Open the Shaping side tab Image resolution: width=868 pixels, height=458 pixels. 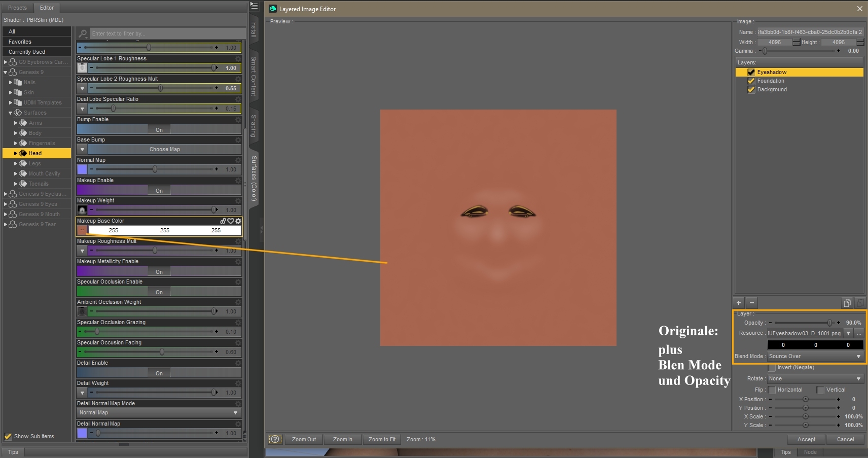[x=254, y=125]
